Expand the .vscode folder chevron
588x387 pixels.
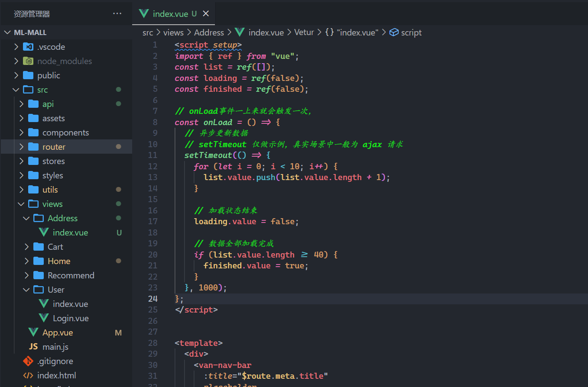pyautogui.click(x=16, y=47)
